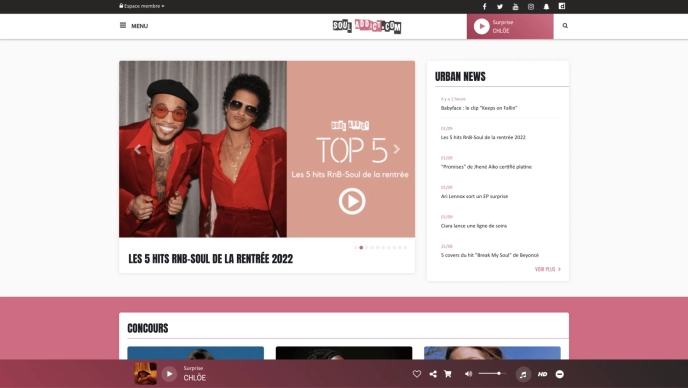Adjust the volume slider in player
Image resolution: width=688 pixels, height=388 pixels.
pyautogui.click(x=492, y=374)
